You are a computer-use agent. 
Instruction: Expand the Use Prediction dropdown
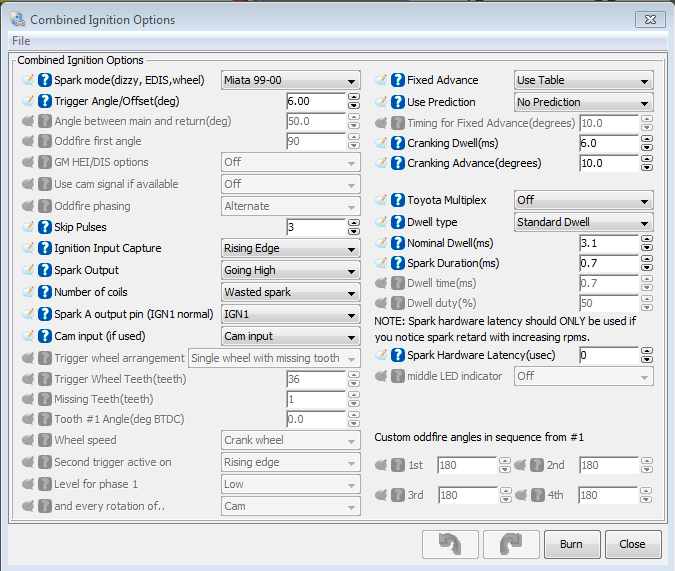click(x=583, y=102)
